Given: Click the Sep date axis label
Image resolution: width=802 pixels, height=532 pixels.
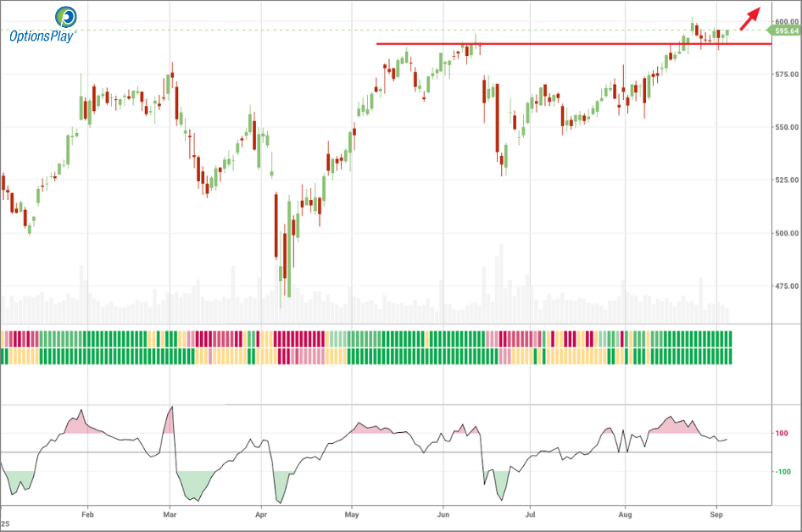Looking at the screenshot, I should click(x=716, y=514).
